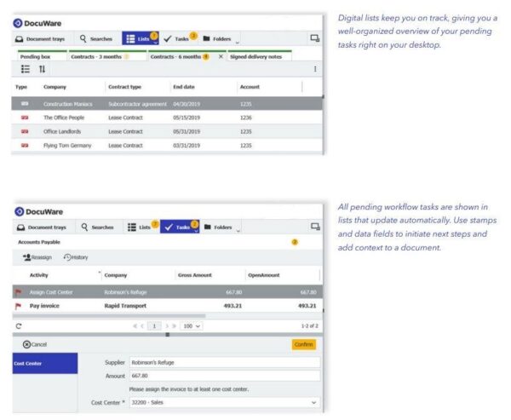Screen dimensions: 511x420
Task: Click document type icon for Flying Tom Germany
Action: (x=25, y=146)
